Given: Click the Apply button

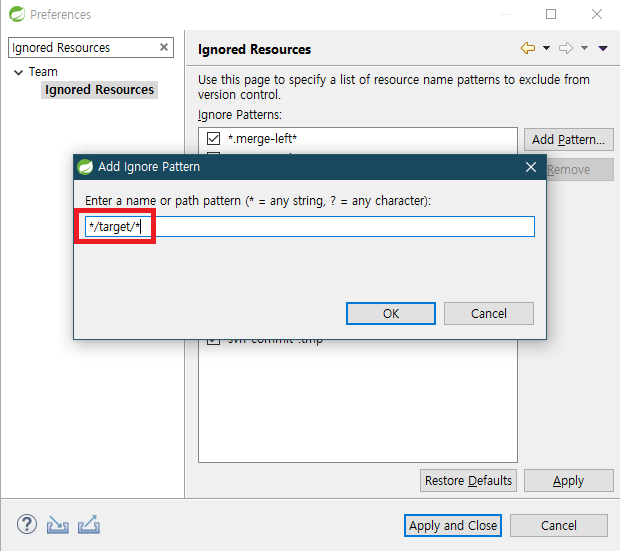Looking at the screenshot, I should click(569, 481).
